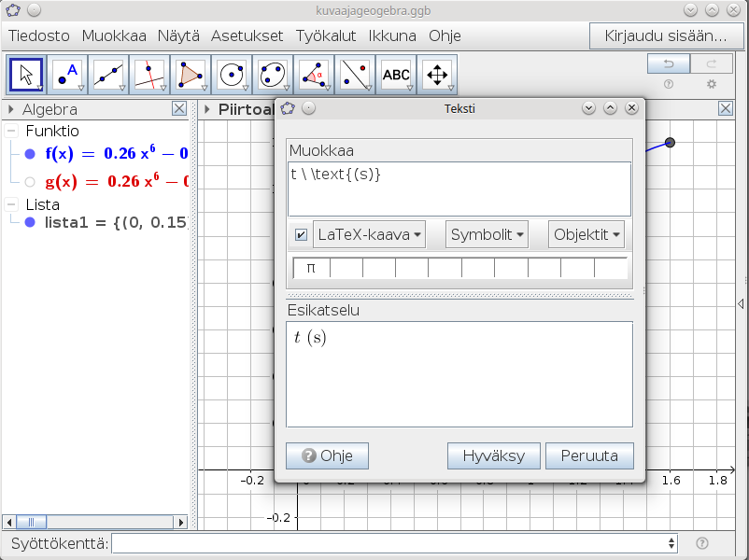
Task: Select the Line through two points tool
Action: tap(108, 75)
